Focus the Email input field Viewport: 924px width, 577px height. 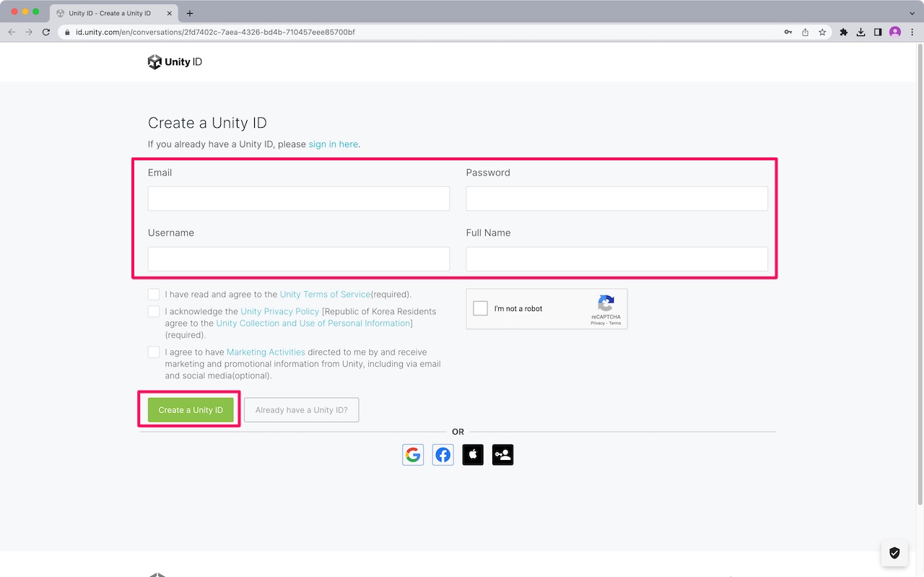pos(299,199)
